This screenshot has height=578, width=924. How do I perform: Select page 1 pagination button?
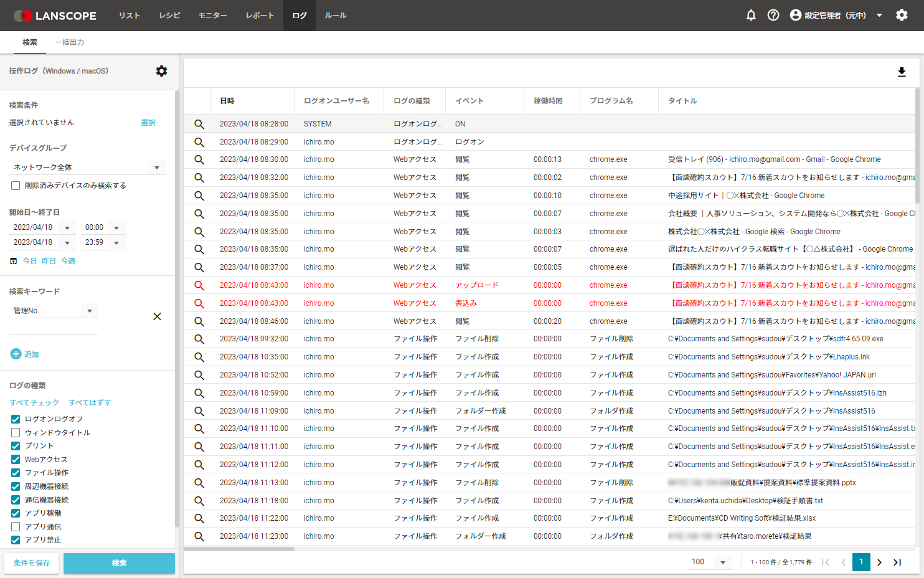click(x=861, y=562)
